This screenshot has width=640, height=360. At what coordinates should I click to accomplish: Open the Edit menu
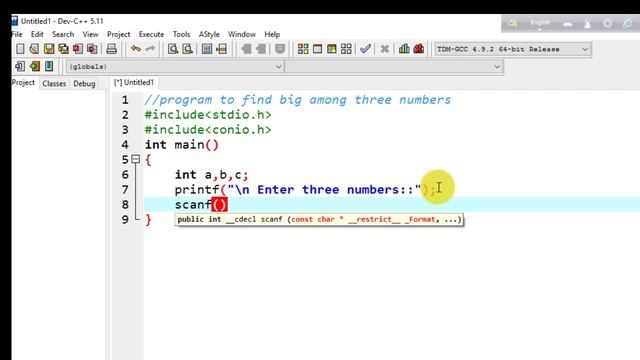click(37, 34)
